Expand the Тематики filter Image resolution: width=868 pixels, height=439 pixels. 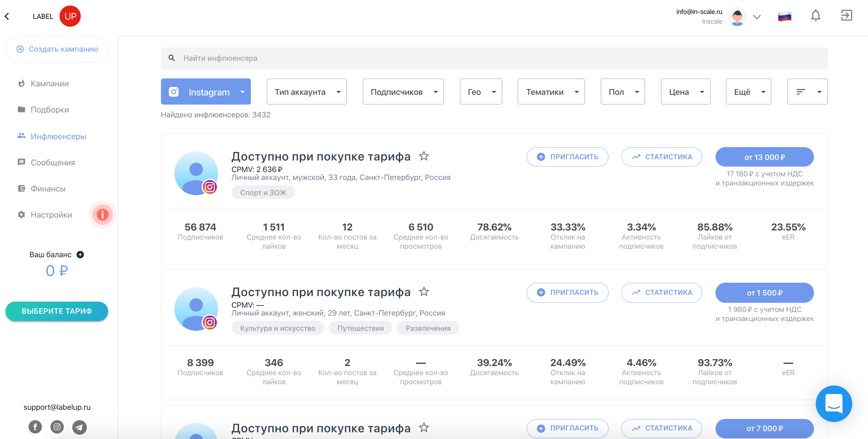pyautogui.click(x=551, y=92)
